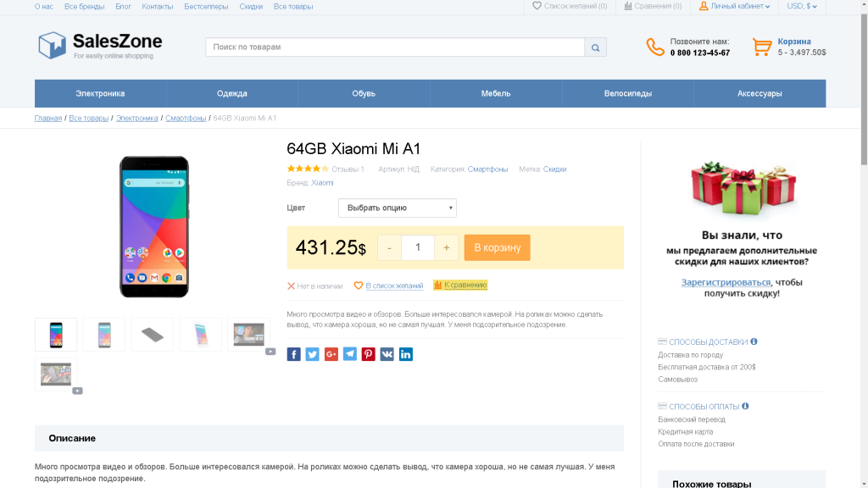The height and width of the screenshot is (488, 868).
Task: Open the Xiaomi brand link
Action: [322, 183]
